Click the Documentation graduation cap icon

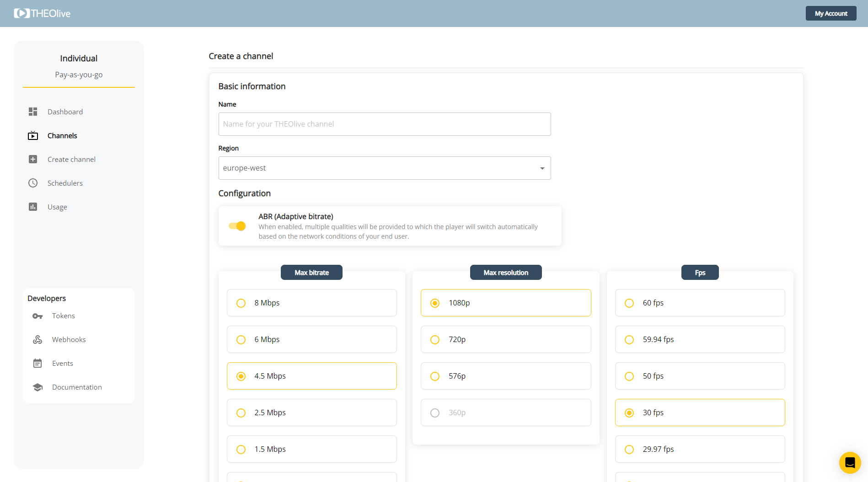(x=38, y=387)
